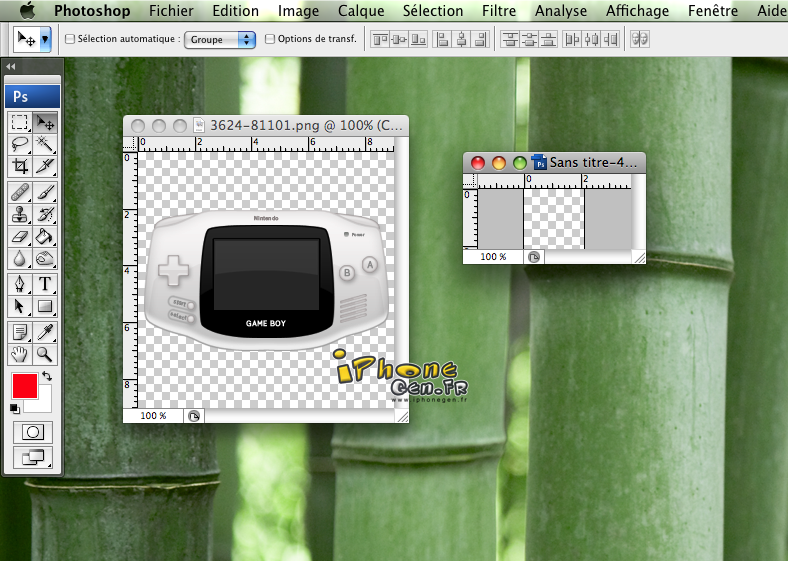Open status popup in 3624-81101.png window

194,416
